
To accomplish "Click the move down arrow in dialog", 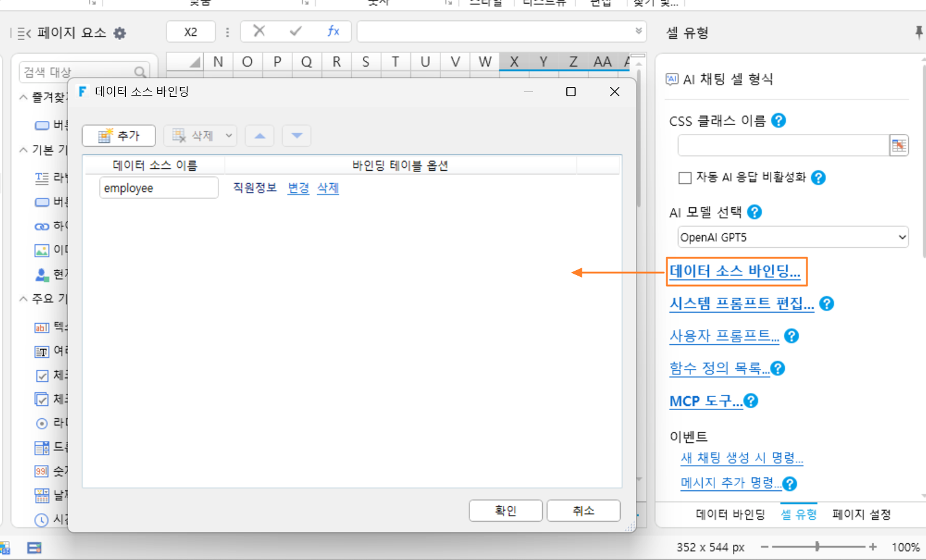I will pyautogui.click(x=297, y=136).
